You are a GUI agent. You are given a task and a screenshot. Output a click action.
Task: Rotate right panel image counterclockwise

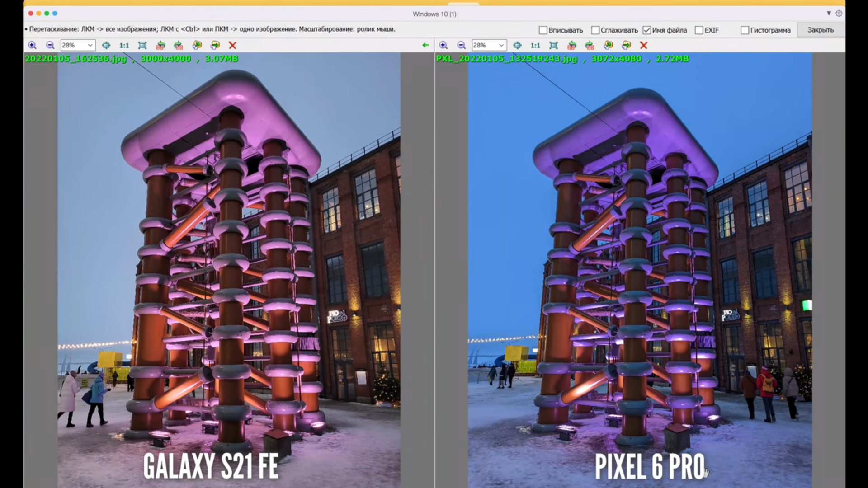point(572,45)
